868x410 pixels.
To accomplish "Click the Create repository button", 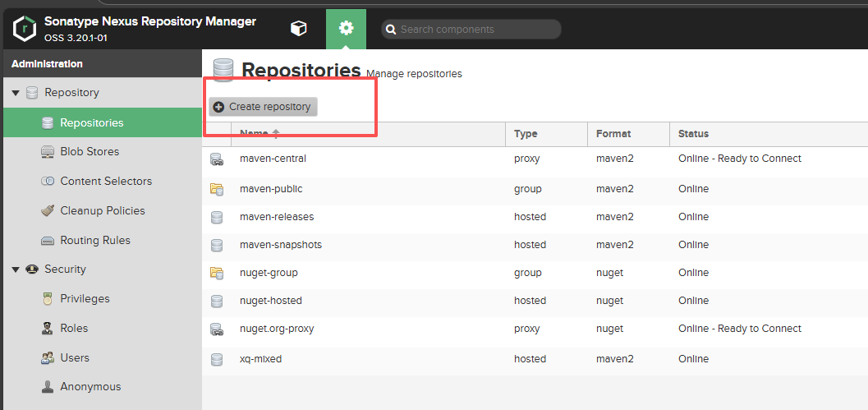I will point(263,106).
